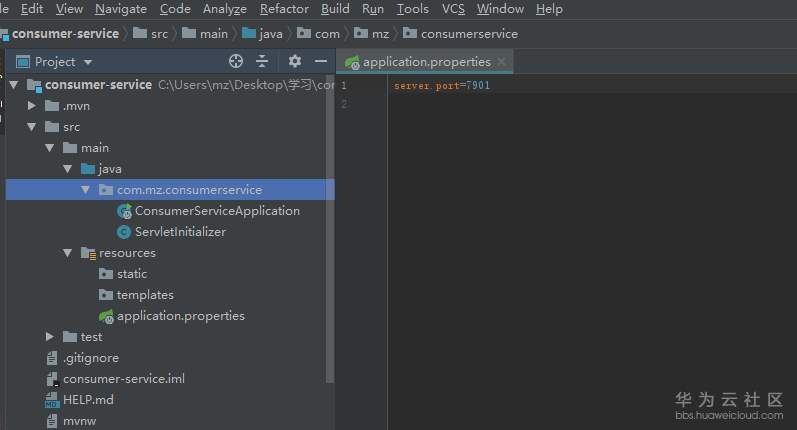
Task: Click the .mvn folder icon
Action: point(52,106)
